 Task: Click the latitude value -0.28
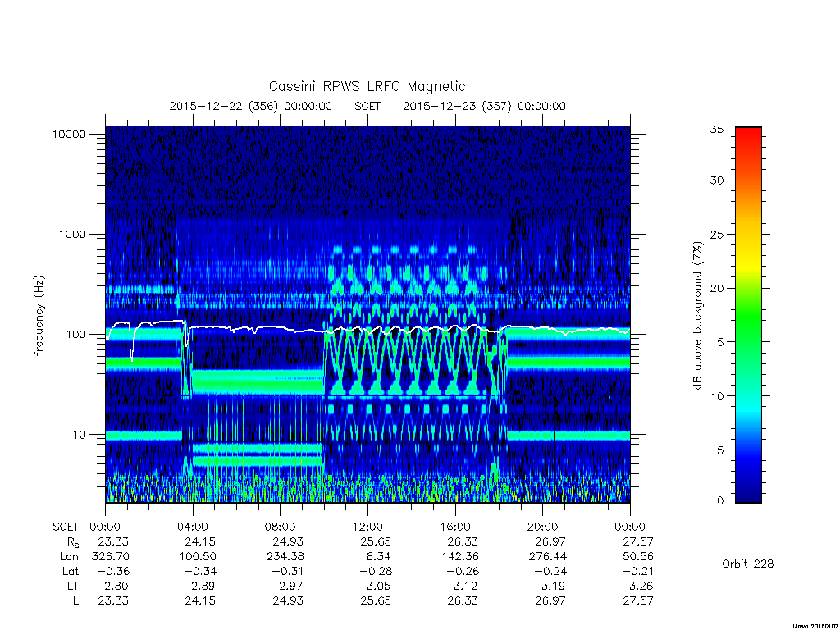[x=374, y=572]
